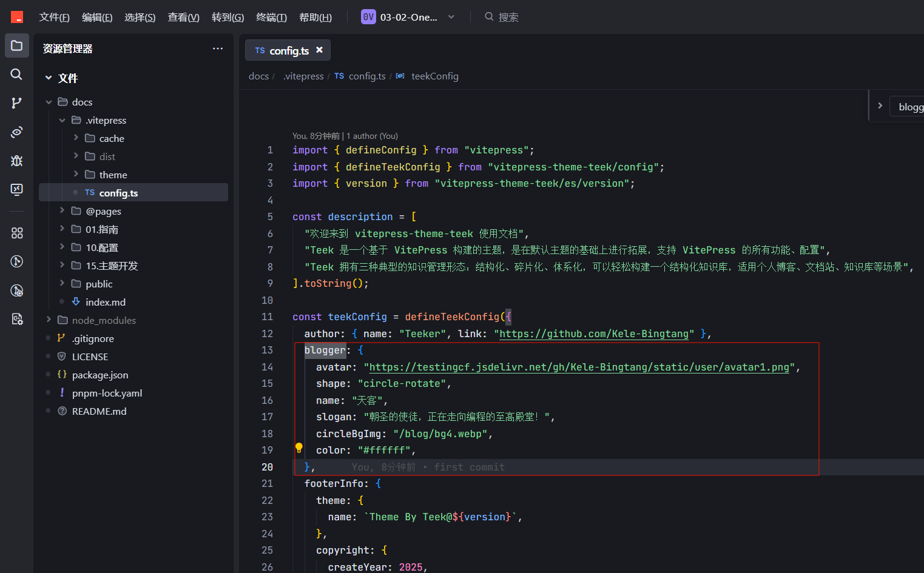Expand the theme folder
The image size is (924, 573).
(x=76, y=174)
